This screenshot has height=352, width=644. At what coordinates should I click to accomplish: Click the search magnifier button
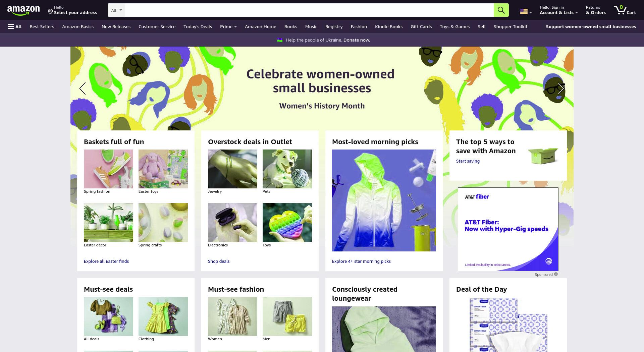[x=501, y=10]
